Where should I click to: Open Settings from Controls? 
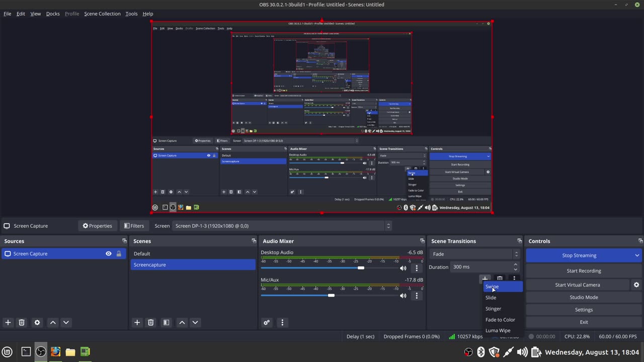point(584,310)
